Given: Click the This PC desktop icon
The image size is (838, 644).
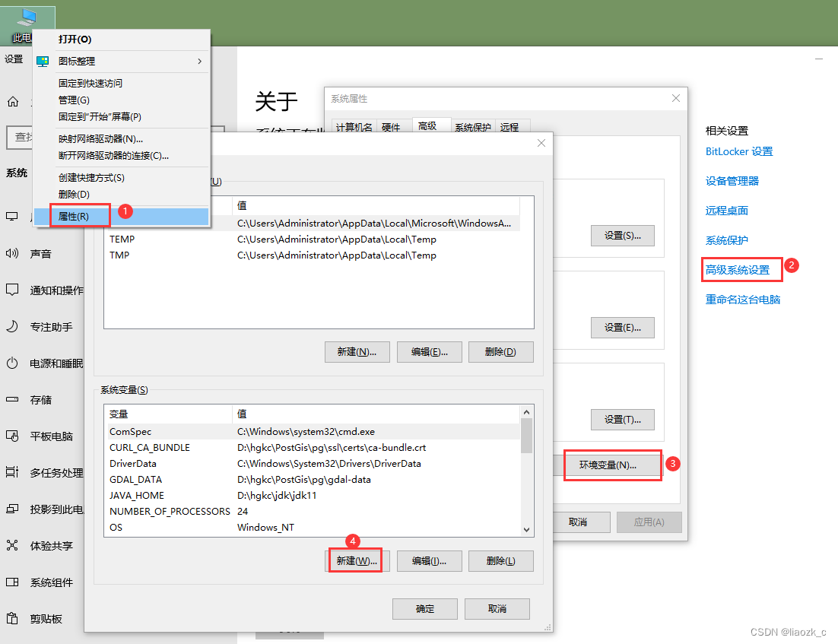Looking at the screenshot, I should (x=27, y=24).
